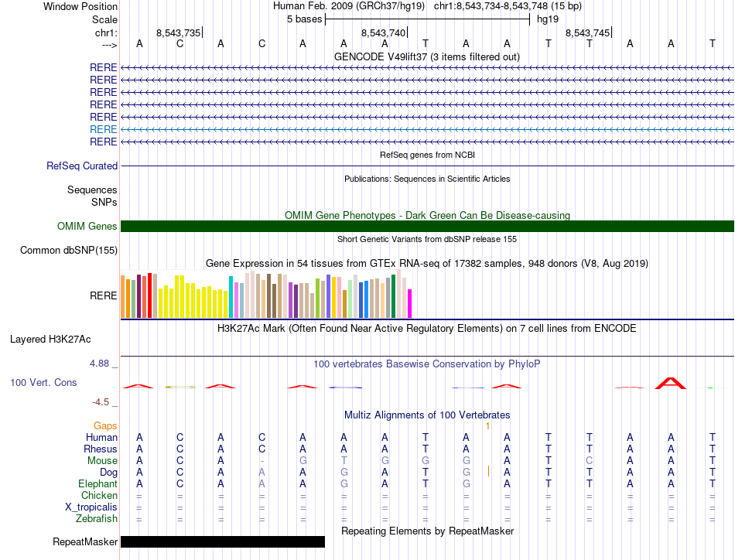Click the dark green bar in GTEx chart

[394, 296]
